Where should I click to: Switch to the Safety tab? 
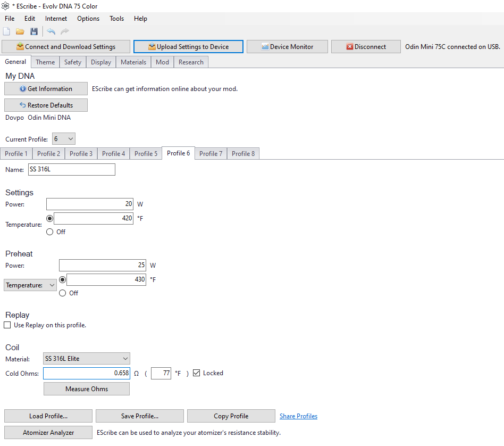click(73, 62)
